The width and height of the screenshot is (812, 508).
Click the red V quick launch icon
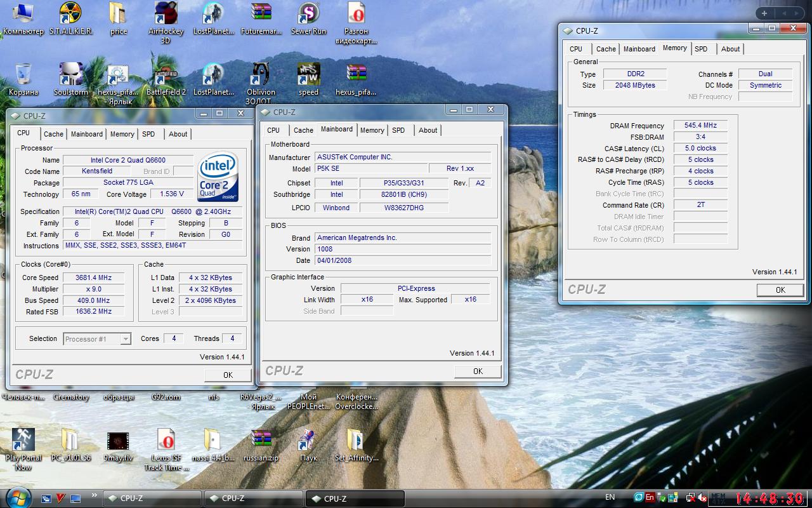point(61,498)
